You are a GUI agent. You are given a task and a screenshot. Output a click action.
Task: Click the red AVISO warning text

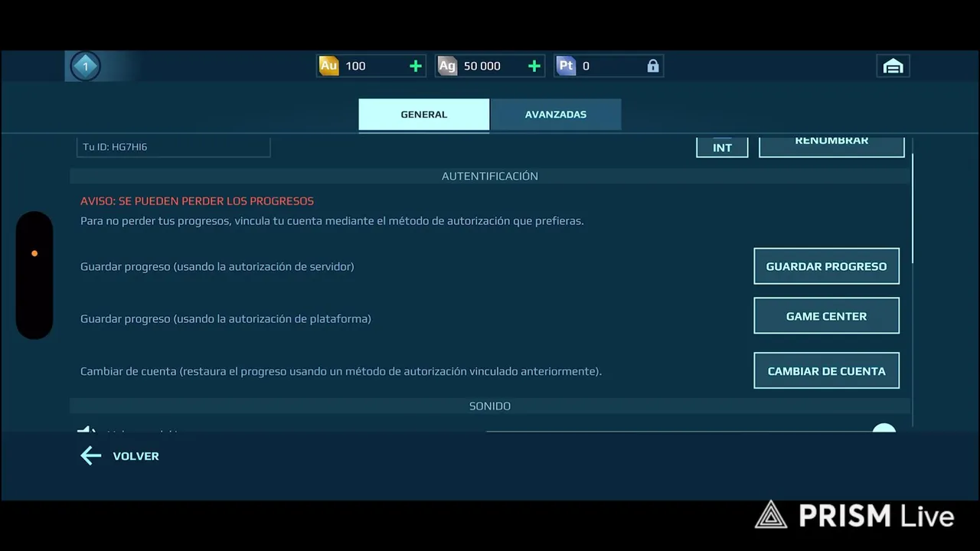[197, 201]
